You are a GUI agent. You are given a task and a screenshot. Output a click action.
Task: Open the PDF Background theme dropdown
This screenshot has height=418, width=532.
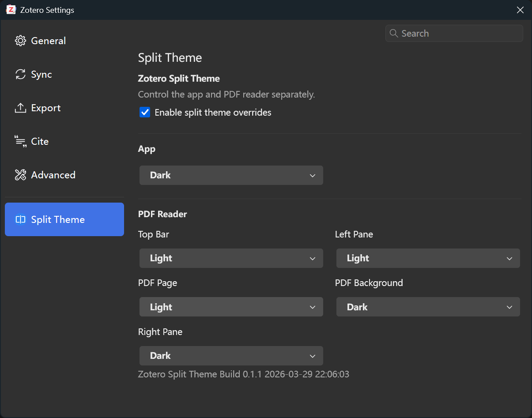coord(428,307)
